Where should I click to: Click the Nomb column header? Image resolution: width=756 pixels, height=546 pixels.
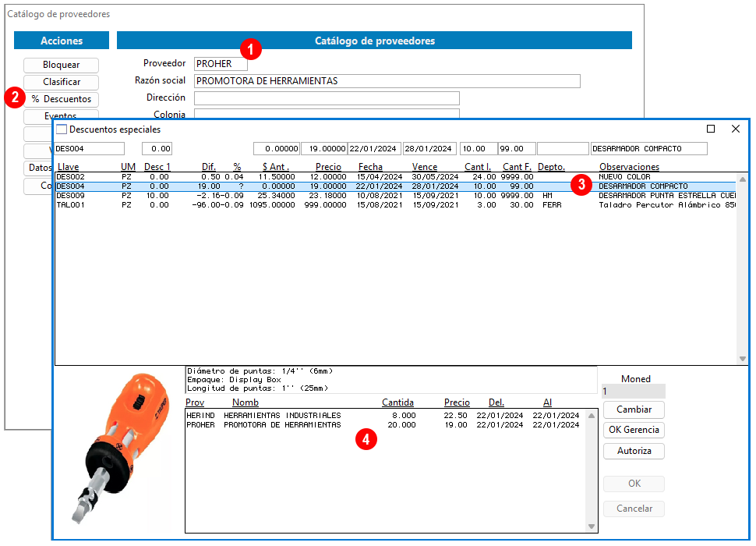[x=246, y=402]
